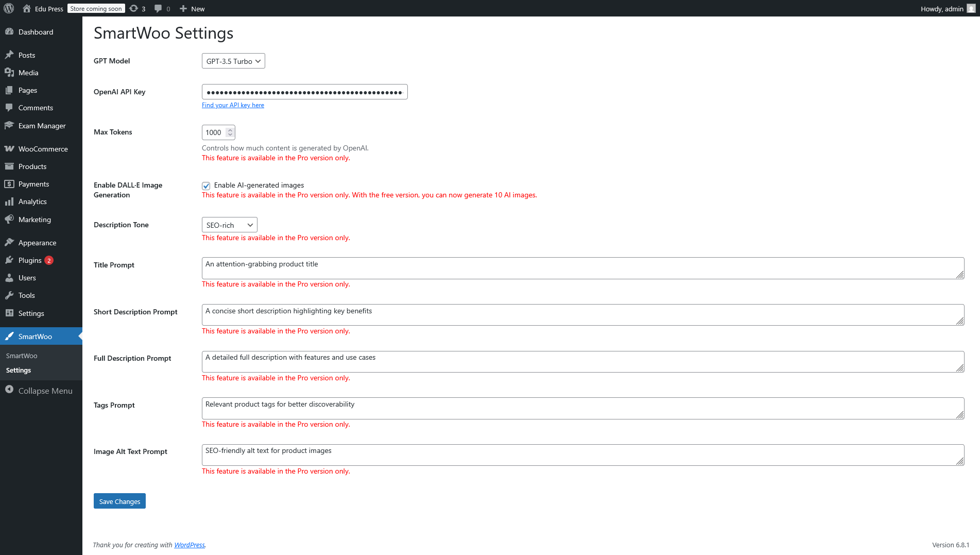Image resolution: width=980 pixels, height=555 pixels.
Task: Click the Collapse Menu arrow icon
Action: [9, 390]
